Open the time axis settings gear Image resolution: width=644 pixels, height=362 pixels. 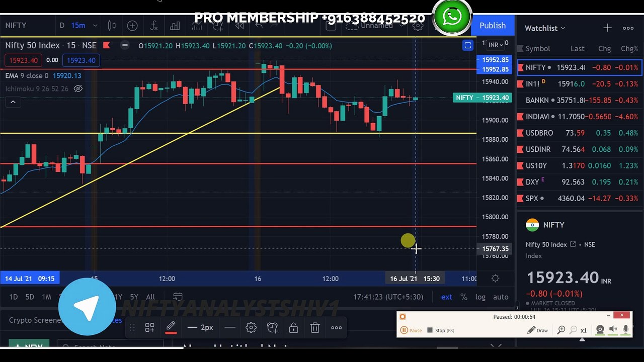click(495, 278)
